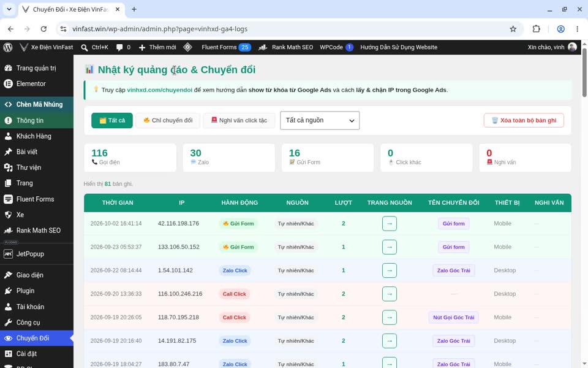Click timestamp 2026-09-20 13:36:33
Image resolution: width=588 pixels, height=368 pixels.
click(x=116, y=294)
